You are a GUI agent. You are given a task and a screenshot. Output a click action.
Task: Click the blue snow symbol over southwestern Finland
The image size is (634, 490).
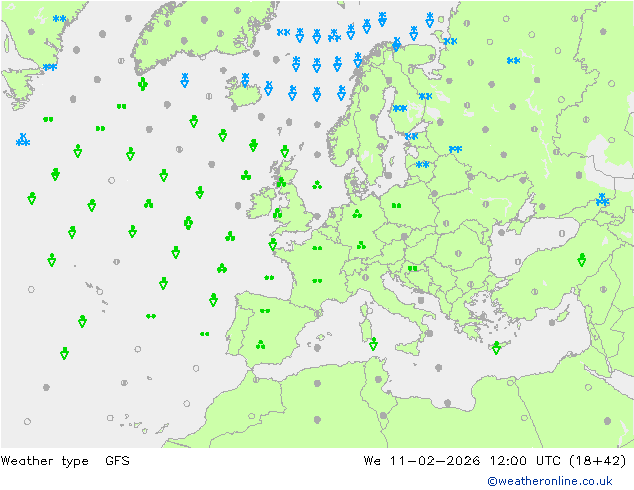[400, 108]
